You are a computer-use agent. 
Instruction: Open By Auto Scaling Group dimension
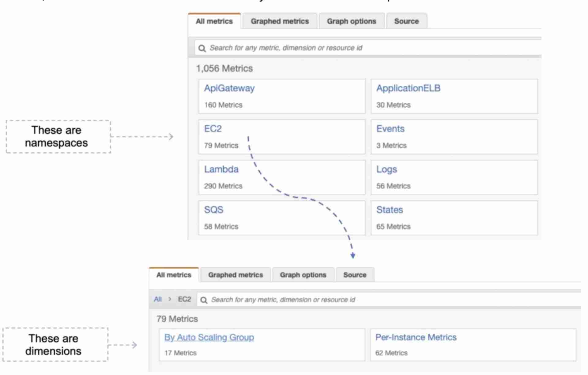(209, 337)
